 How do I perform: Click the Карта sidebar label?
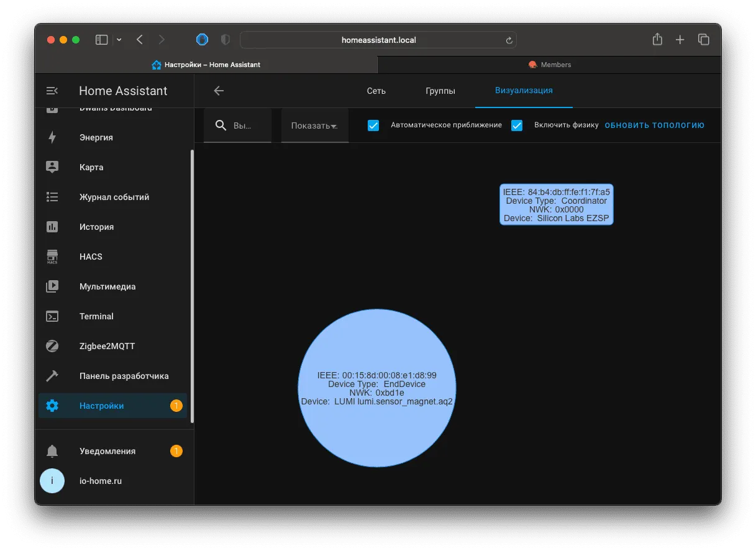tap(91, 167)
